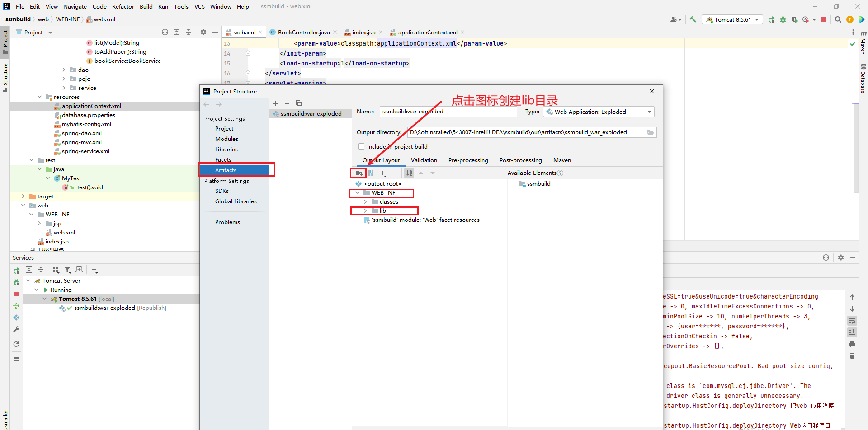
Task: Select spring-mvc.xml in Project tree
Action: (82, 142)
